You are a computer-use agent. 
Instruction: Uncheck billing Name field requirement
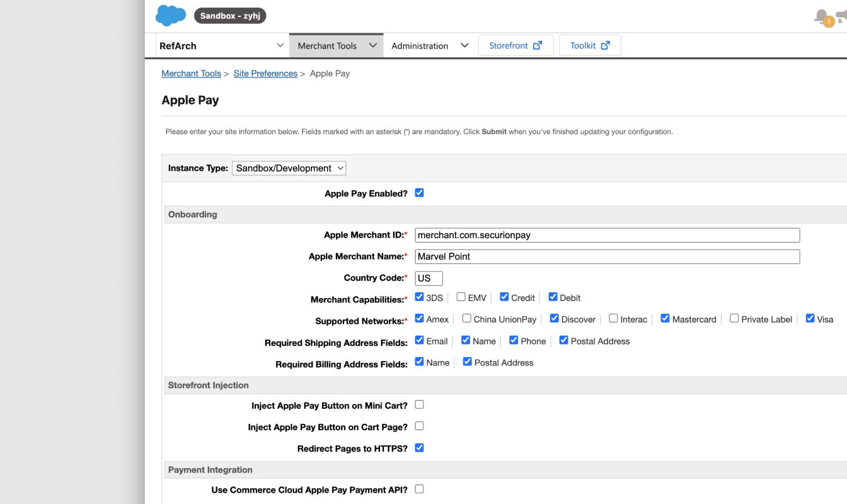(x=419, y=362)
